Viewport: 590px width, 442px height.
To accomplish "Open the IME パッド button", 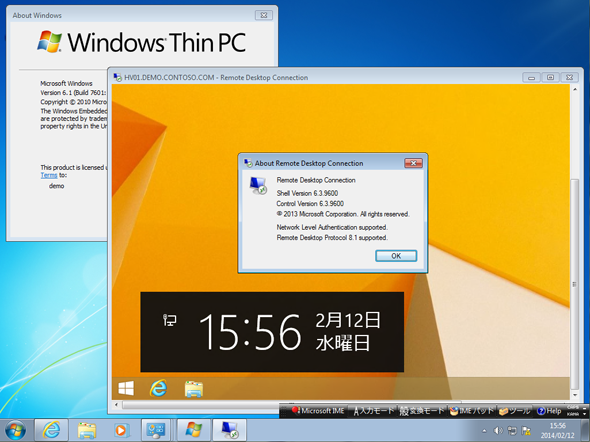I will tap(472, 411).
